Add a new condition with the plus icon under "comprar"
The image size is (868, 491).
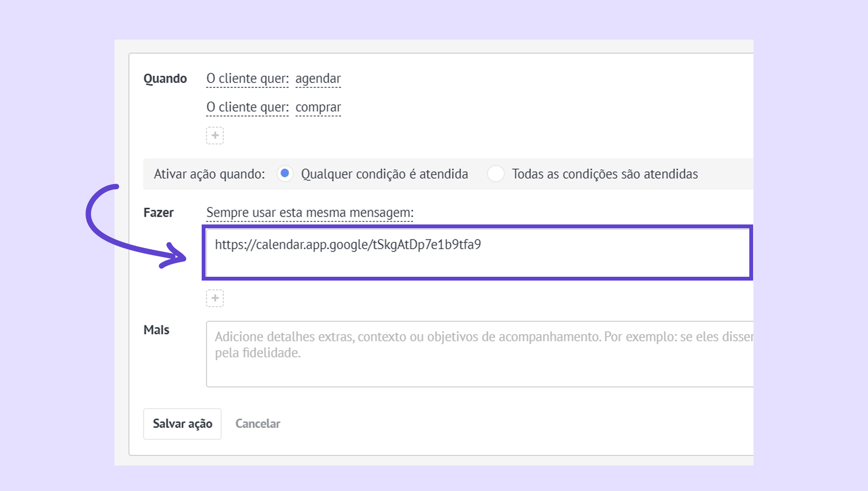point(215,136)
